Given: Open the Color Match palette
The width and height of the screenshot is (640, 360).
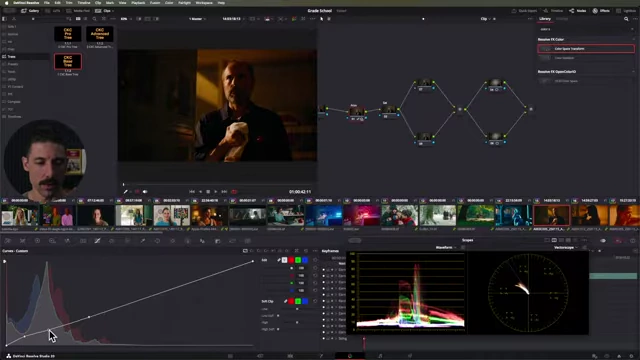Looking at the screenshot, I should click(x=22, y=241).
